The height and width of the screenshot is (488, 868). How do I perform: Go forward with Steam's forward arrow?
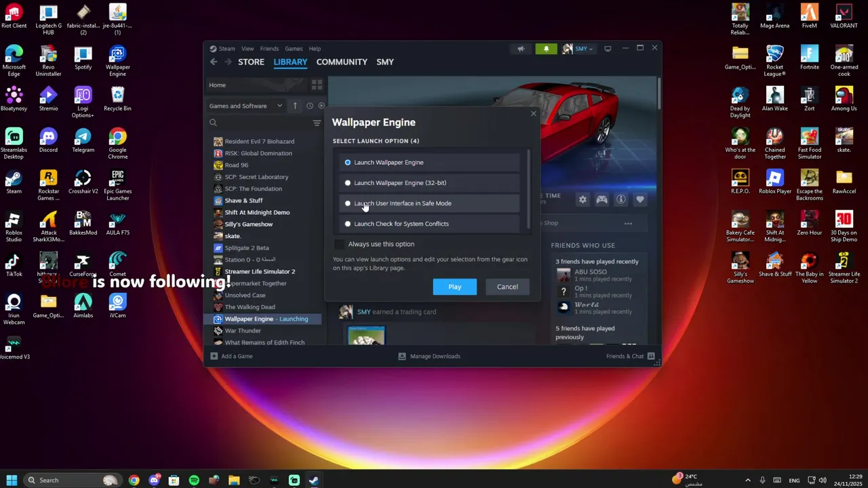[x=228, y=62]
